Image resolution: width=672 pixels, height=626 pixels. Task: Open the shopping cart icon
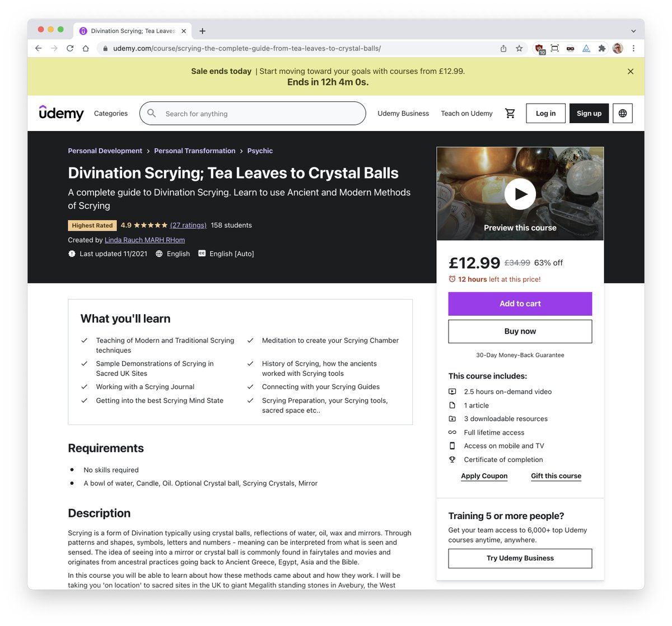tap(510, 113)
